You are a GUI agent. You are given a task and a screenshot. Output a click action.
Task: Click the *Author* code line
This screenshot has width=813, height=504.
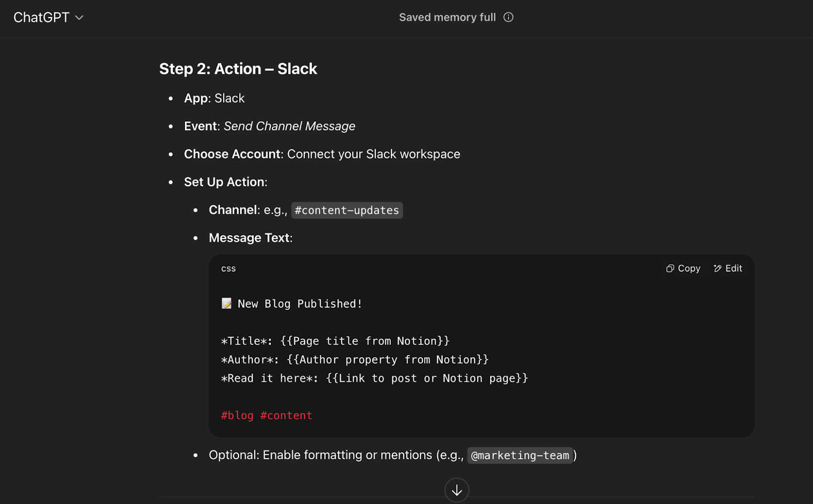(x=355, y=360)
